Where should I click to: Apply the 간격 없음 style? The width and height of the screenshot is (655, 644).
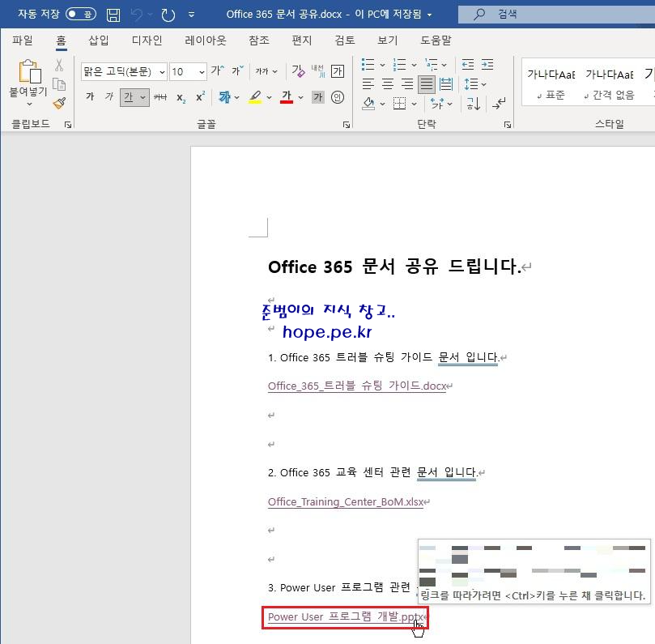(x=610, y=83)
